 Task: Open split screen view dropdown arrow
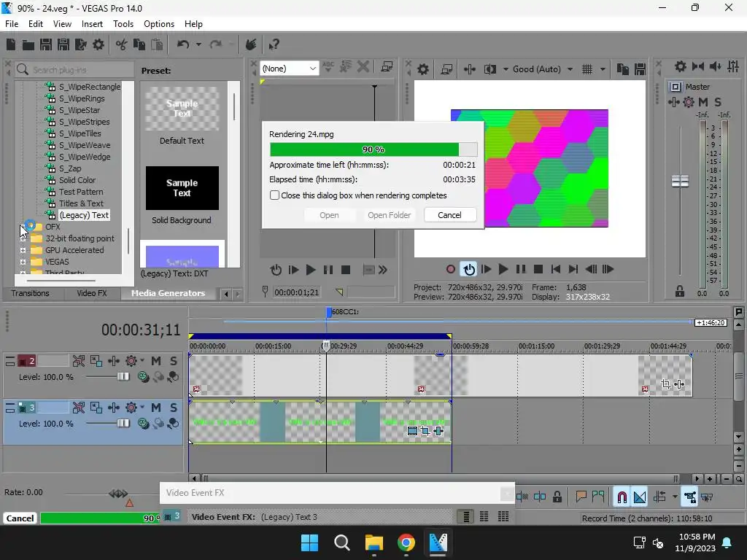pyautogui.click(x=506, y=69)
